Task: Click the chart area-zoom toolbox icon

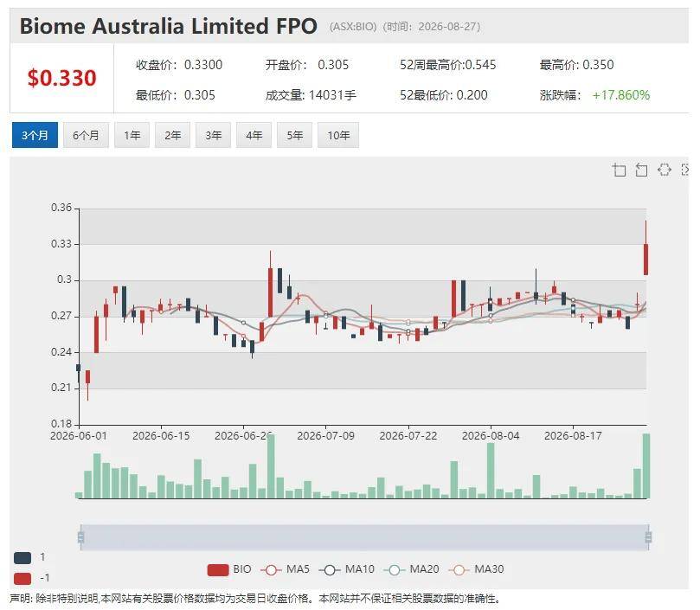Action: click(619, 170)
